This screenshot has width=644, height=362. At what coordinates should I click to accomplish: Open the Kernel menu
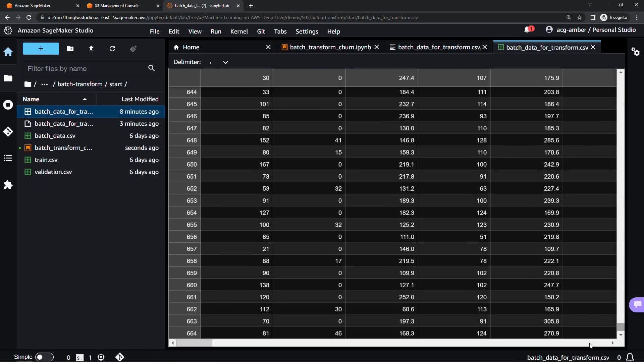tap(239, 32)
